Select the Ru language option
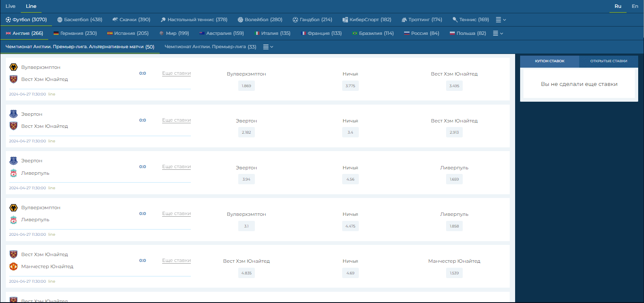644x303 pixels. (618, 6)
